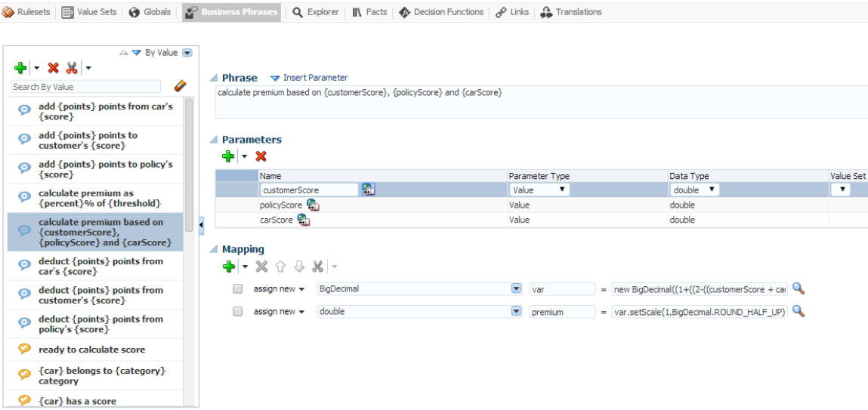The image size is (868, 410).
Task: Click the Search By Value field
Action: [86, 87]
